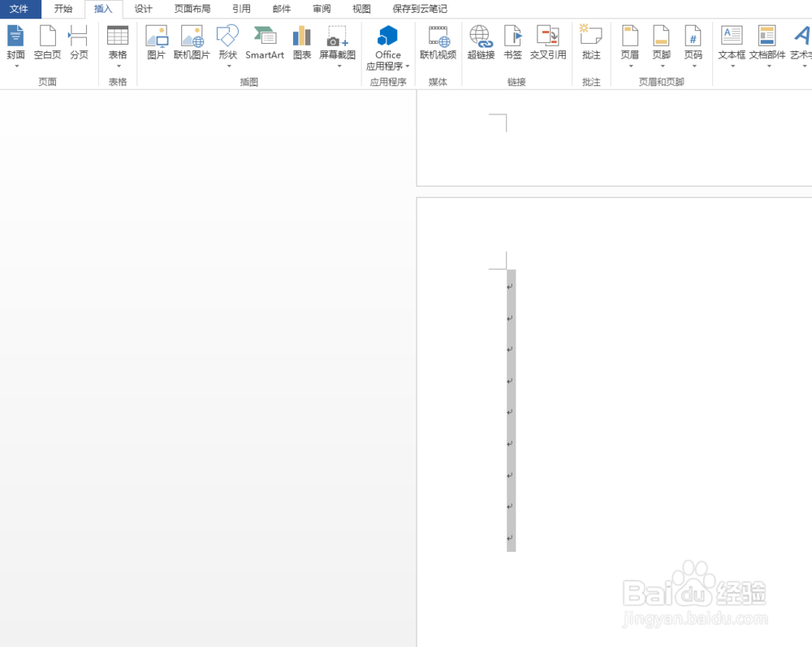This screenshot has width=812, height=647.
Task: Click the selected paragraph marks in document
Action: (511, 411)
